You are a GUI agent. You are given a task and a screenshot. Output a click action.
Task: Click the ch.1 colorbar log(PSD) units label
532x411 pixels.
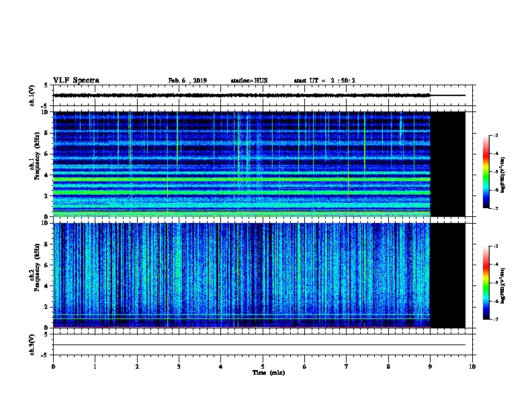tap(503, 175)
